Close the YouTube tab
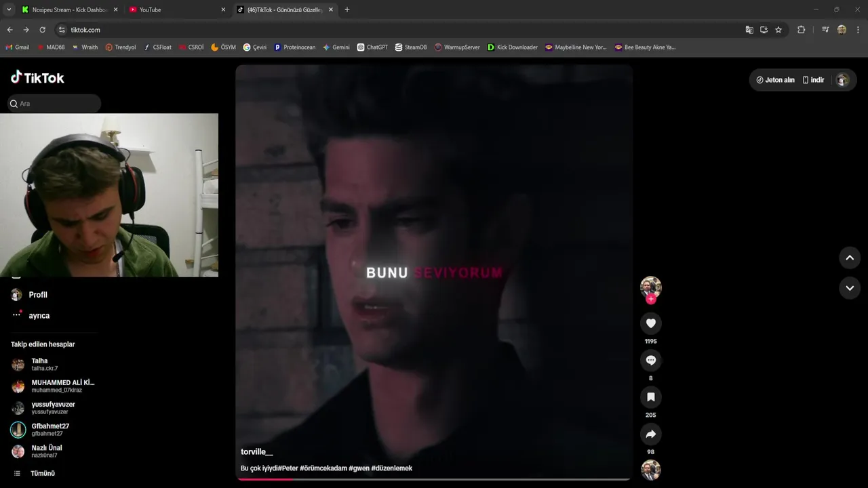The image size is (868, 488). pos(223,9)
